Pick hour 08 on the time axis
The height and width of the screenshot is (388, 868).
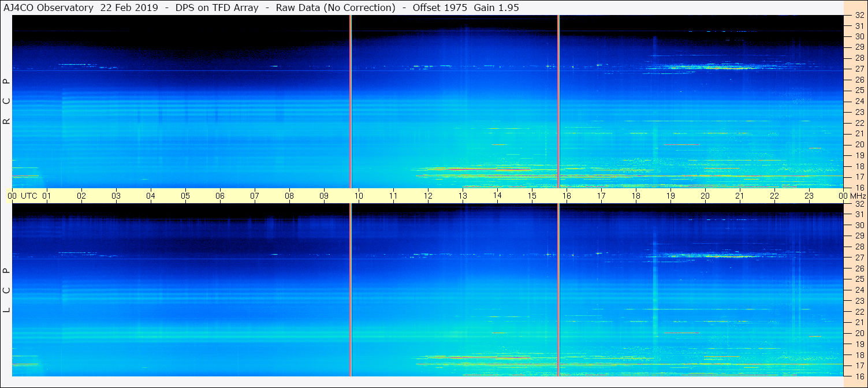point(289,196)
